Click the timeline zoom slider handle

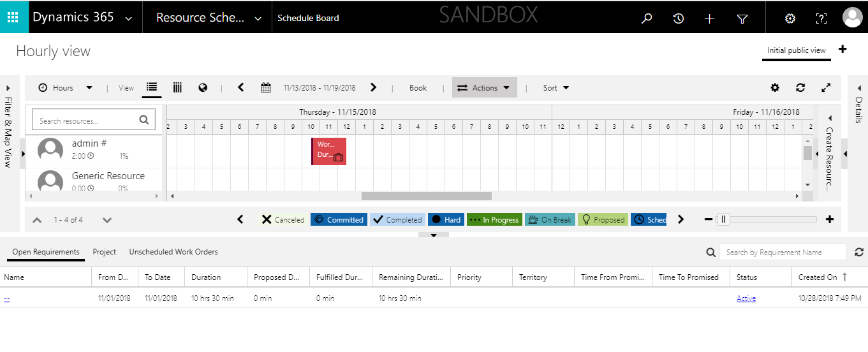(723, 219)
